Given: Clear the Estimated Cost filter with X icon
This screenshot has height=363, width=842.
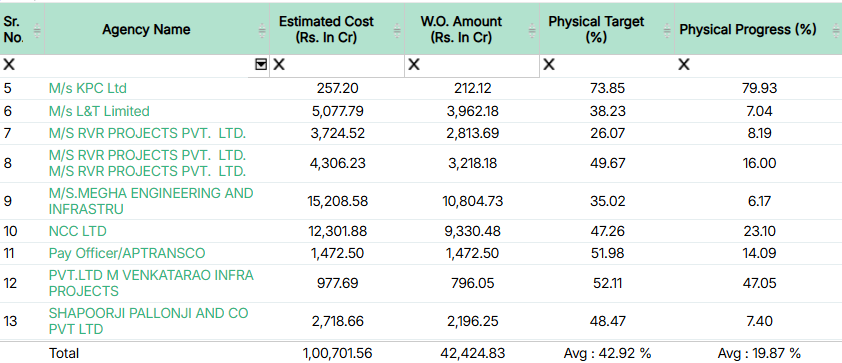Looking at the screenshot, I should (x=279, y=65).
